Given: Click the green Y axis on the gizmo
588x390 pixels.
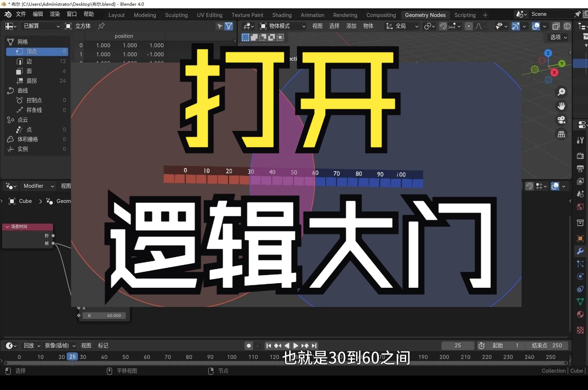Looking at the screenshot, I should pos(562,64).
